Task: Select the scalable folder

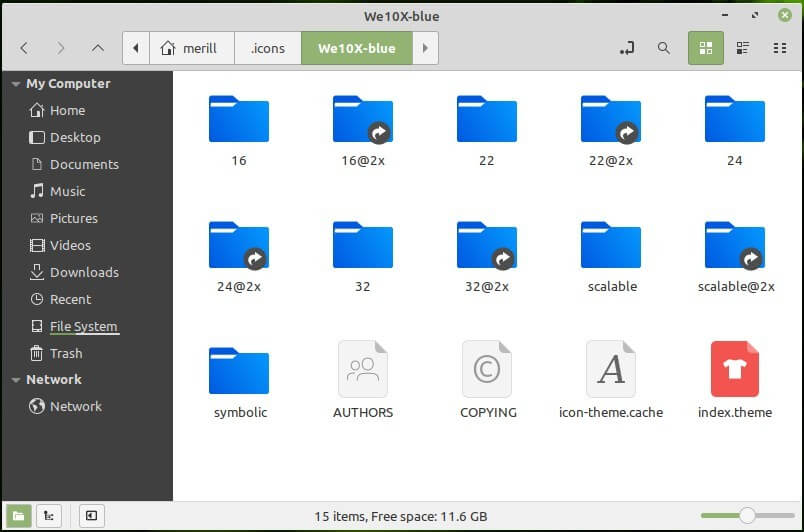Action: (x=611, y=245)
